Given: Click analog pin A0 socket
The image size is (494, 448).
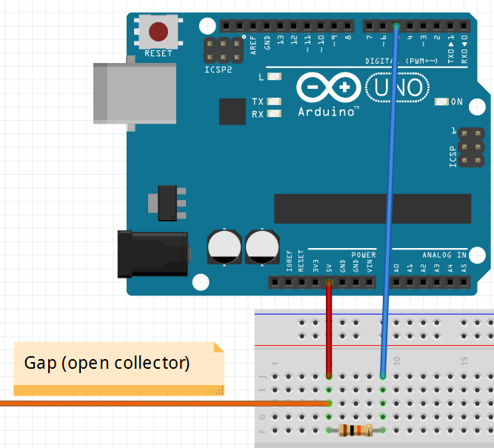Looking at the screenshot, I should coord(396,282).
